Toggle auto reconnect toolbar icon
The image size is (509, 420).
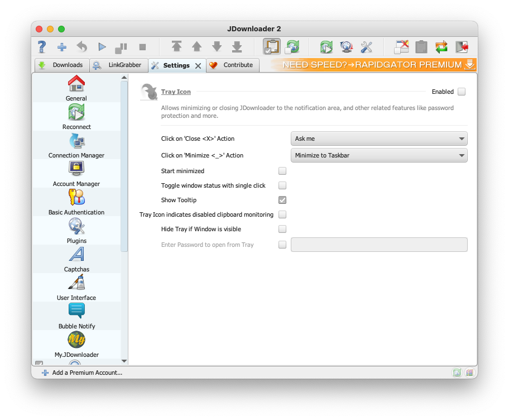[292, 47]
